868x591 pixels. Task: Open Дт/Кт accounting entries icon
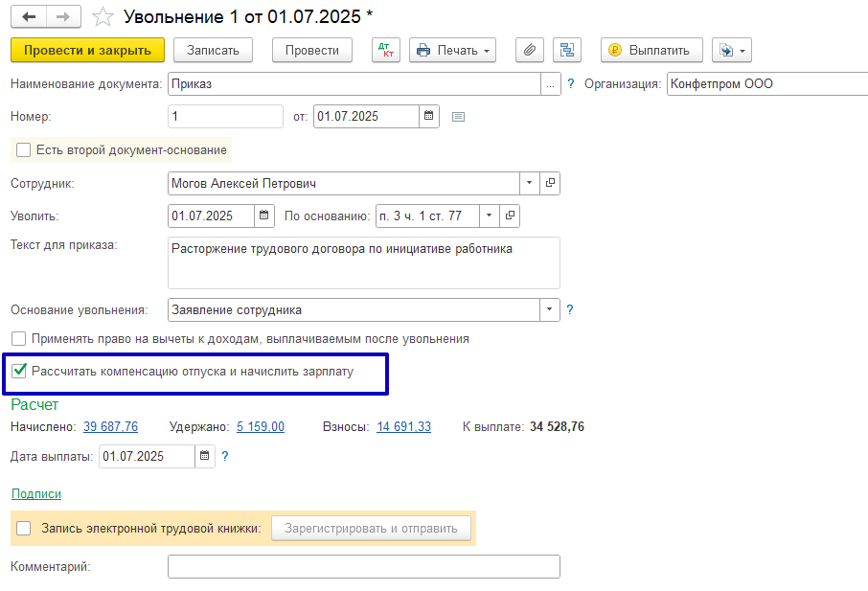[386, 50]
